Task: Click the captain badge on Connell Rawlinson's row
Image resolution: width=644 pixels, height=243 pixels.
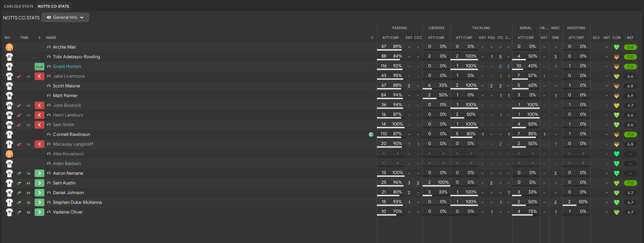Action: tap(371, 134)
